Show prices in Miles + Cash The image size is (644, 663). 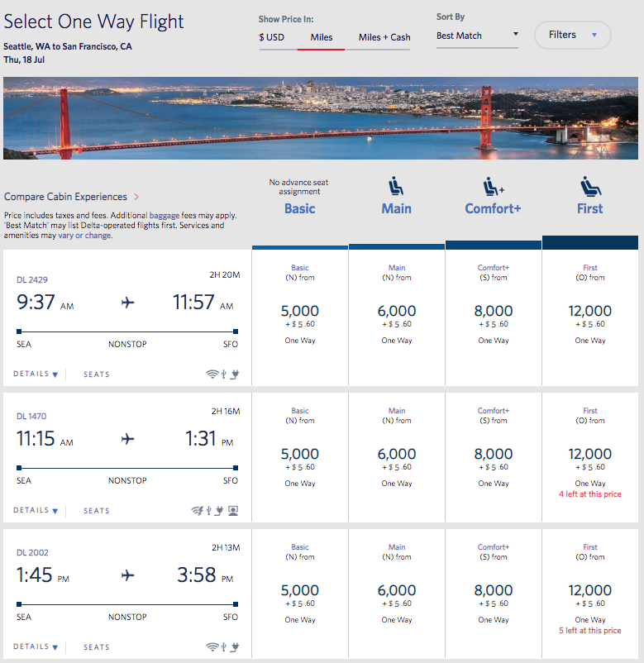(384, 37)
